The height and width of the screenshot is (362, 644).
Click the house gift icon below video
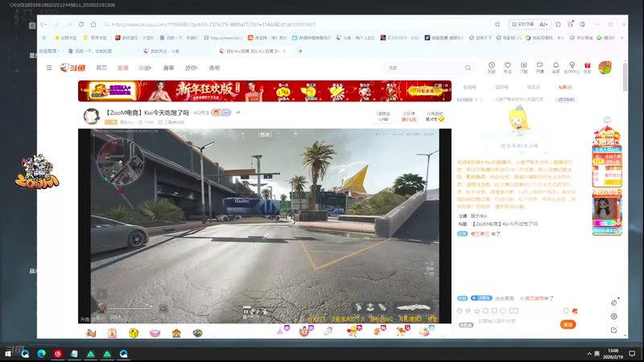coord(176,333)
